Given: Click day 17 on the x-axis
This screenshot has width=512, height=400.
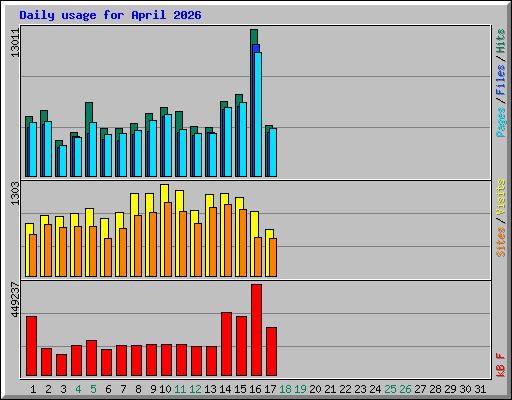Looking at the screenshot, I should [270, 389].
